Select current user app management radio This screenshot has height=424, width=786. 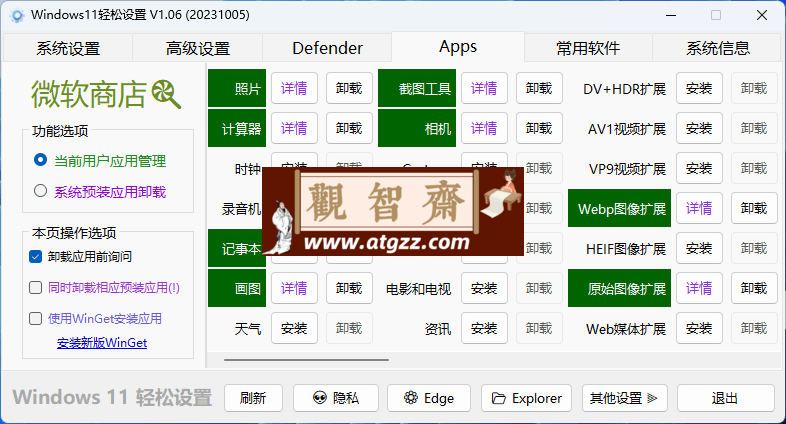pos(41,160)
